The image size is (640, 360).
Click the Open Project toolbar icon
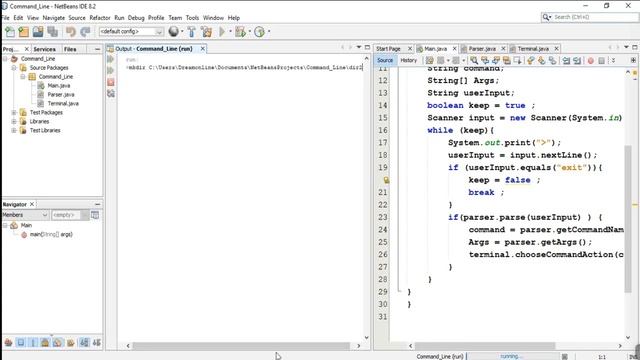(38, 31)
